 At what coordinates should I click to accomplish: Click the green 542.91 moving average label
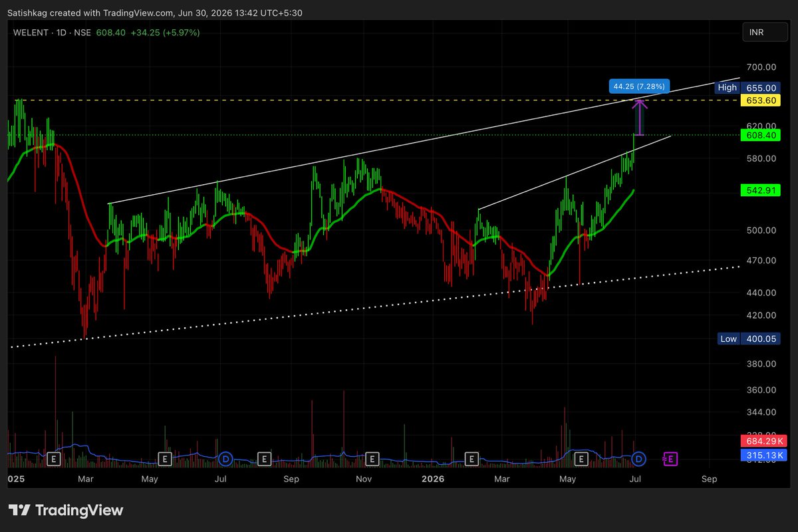pyautogui.click(x=762, y=190)
